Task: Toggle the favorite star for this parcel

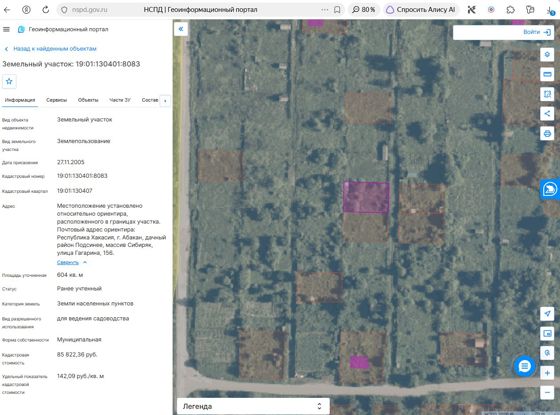Action: click(x=9, y=81)
